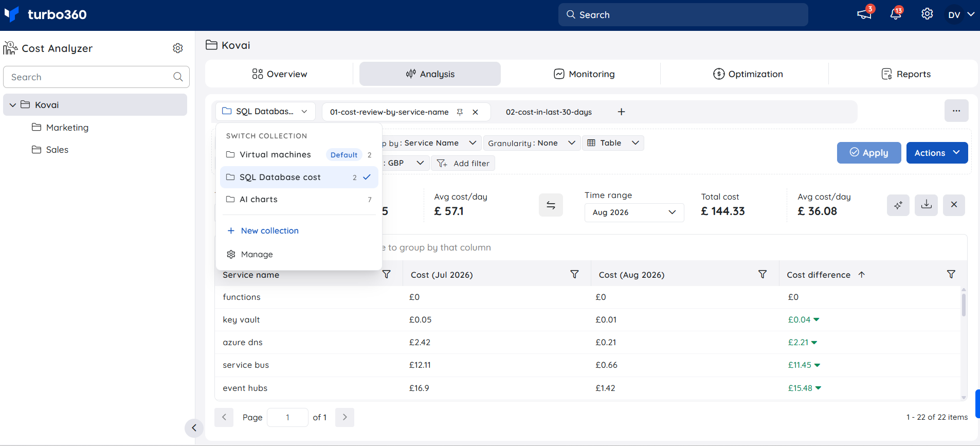Click the AI sparkle insights icon
Image resolution: width=980 pixels, height=446 pixels.
898,205
